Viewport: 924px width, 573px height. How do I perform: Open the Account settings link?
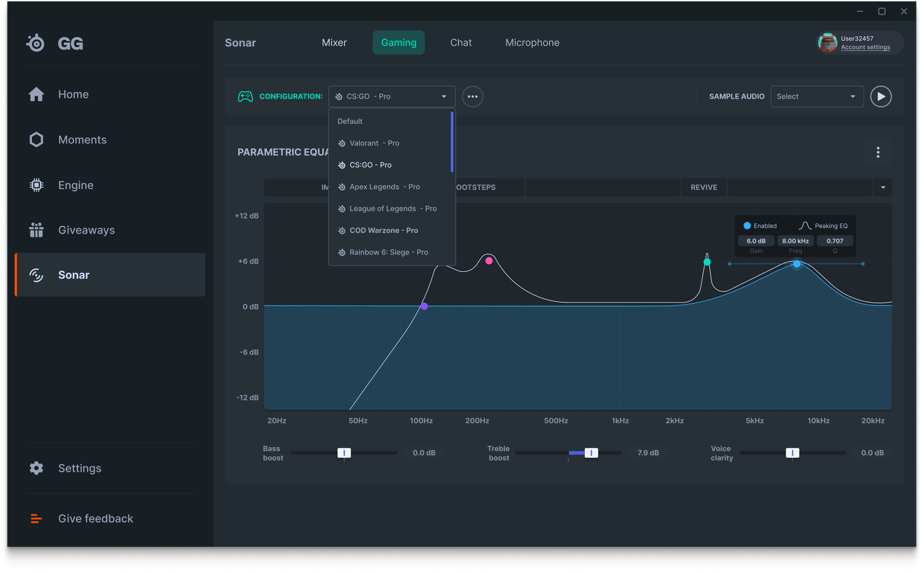[x=865, y=47]
